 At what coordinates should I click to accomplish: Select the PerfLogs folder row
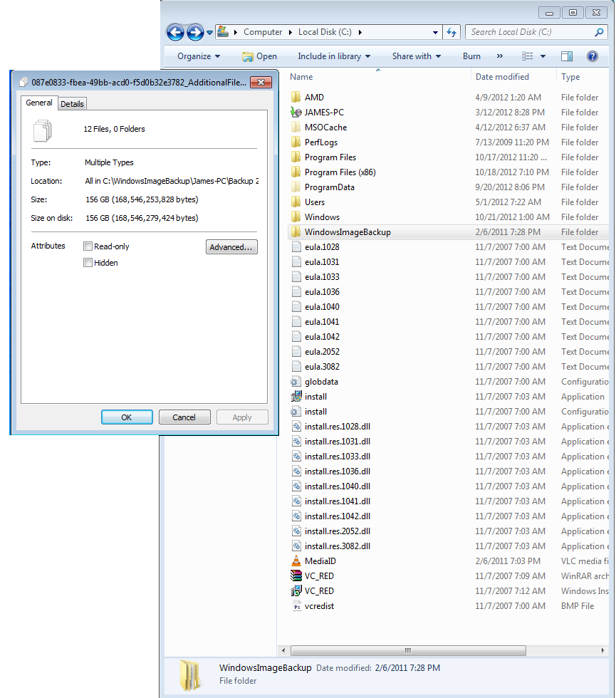click(448, 142)
